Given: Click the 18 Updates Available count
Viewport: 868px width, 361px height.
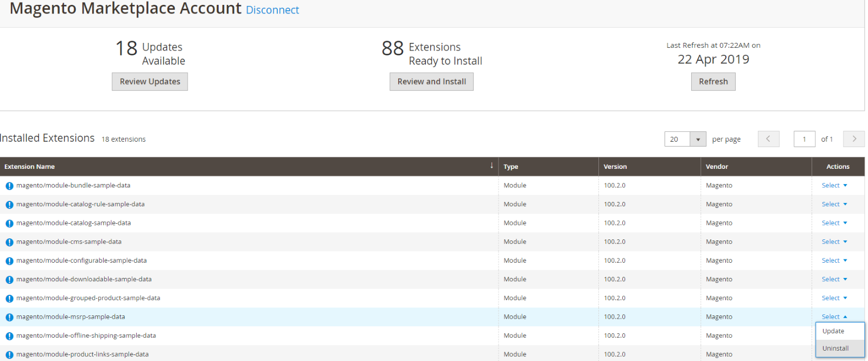Looking at the screenshot, I should coord(150,53).
